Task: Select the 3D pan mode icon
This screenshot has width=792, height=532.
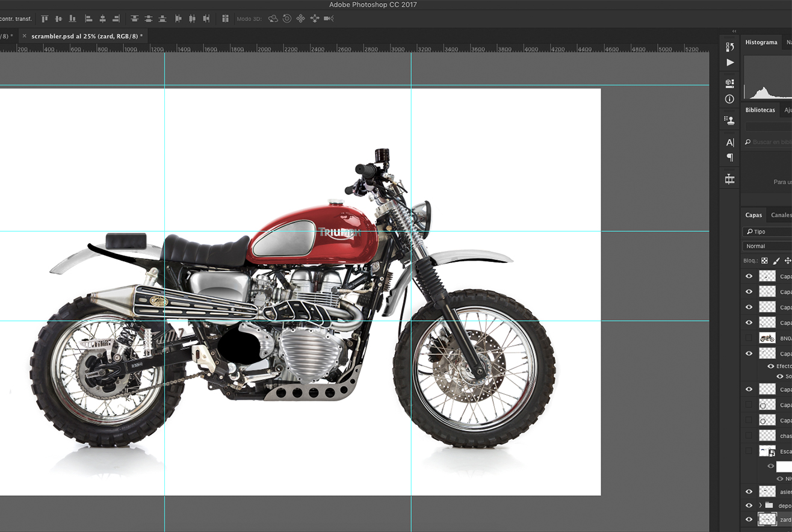Action: (x=301, y=19)
